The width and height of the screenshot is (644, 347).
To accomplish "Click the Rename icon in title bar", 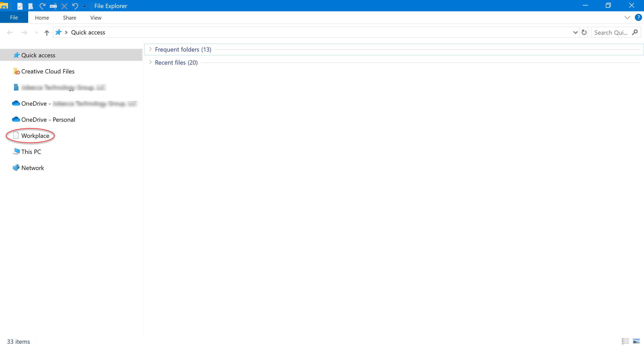I will (53, 6).
